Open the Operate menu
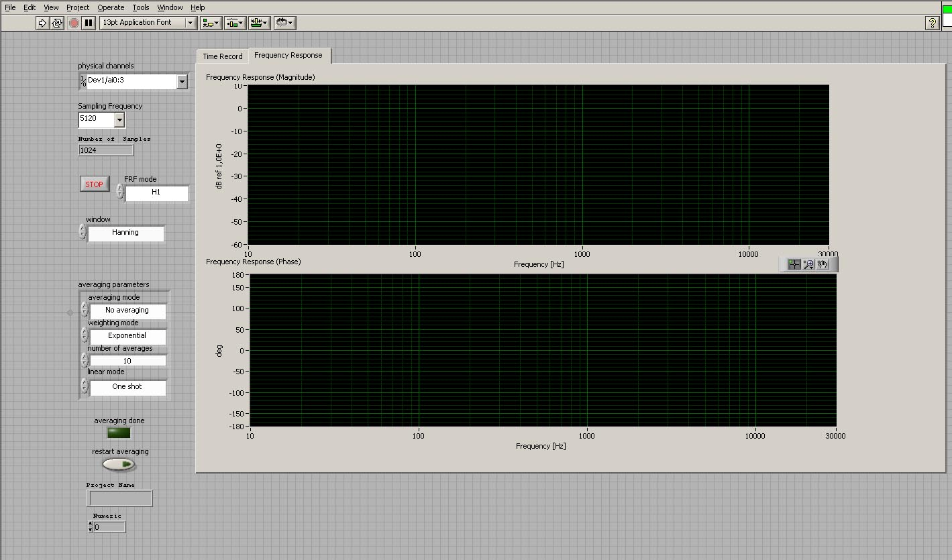Image resolution: width=952 pixels, height=560 pixels. coord(111,7)
